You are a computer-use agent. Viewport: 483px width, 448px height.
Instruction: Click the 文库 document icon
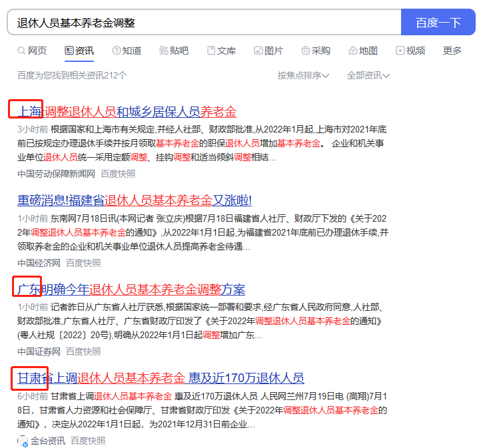pos(211,51)
